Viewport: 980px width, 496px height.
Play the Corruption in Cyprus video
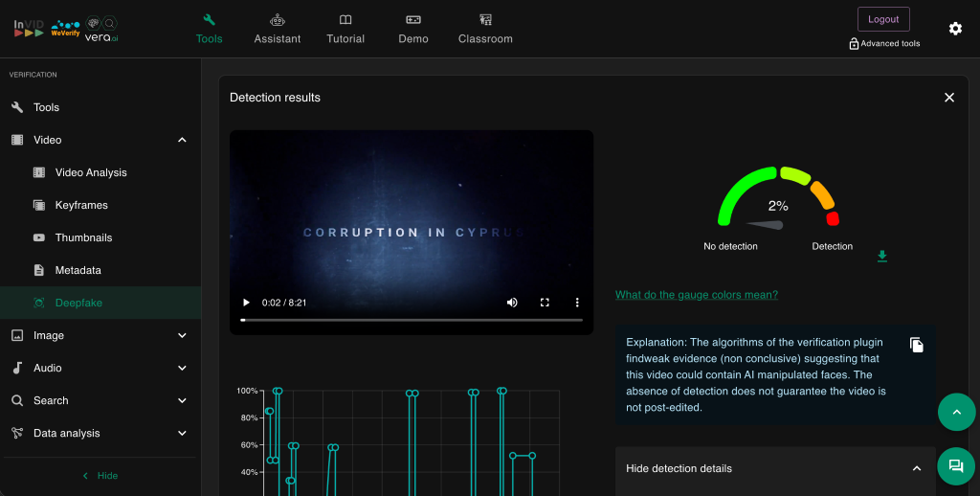coord(246,303)
